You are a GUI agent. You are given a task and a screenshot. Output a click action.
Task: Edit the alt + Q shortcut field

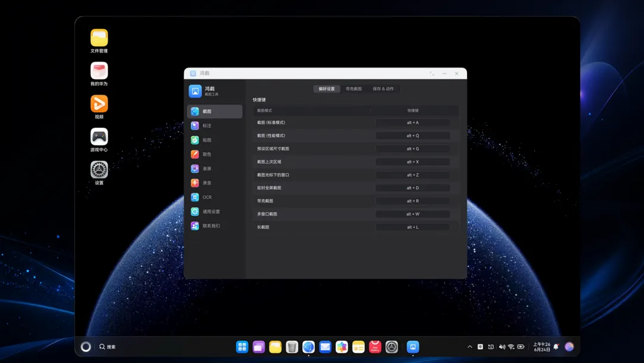[413, 136]
